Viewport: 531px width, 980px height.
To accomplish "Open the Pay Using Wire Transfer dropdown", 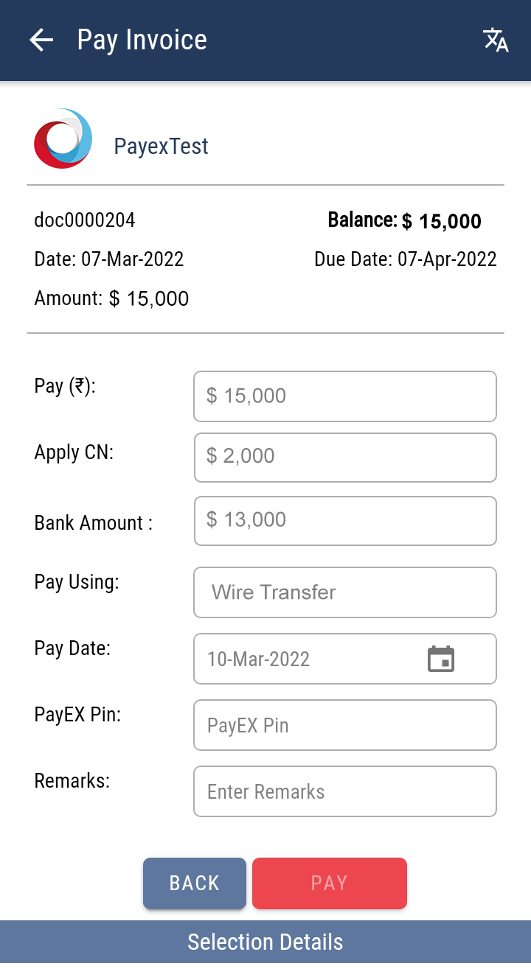I will [344, 592].
